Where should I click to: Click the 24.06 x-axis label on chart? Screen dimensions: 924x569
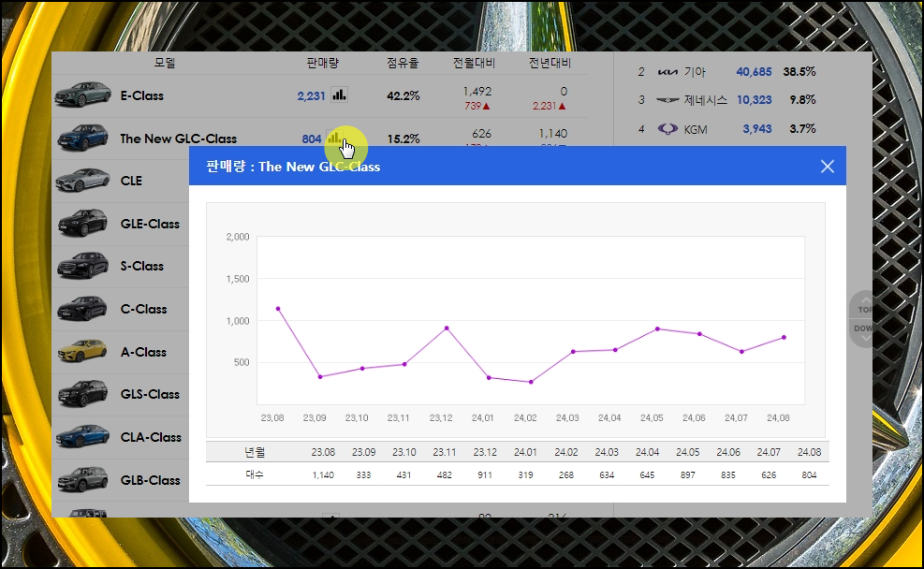coord(694,417)
